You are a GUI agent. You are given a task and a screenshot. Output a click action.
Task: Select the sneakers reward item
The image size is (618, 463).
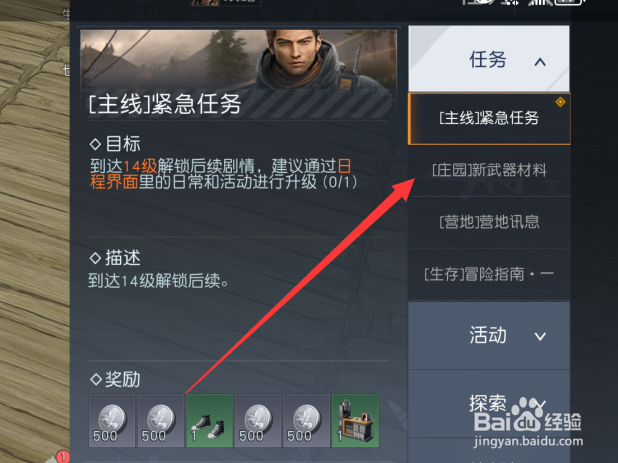(x=210, y=420)
